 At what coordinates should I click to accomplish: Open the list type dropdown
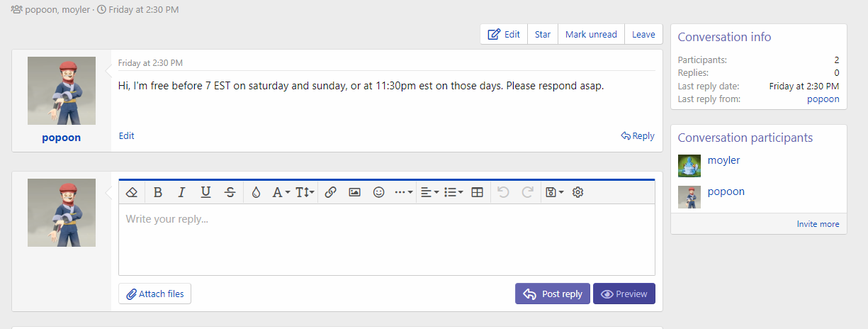(x=453, y=192)
